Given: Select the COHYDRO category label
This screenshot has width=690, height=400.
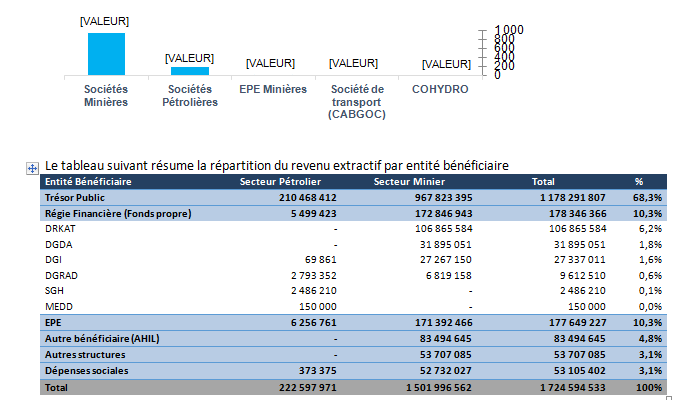Looking at the screenshot, I should (440, 89).
